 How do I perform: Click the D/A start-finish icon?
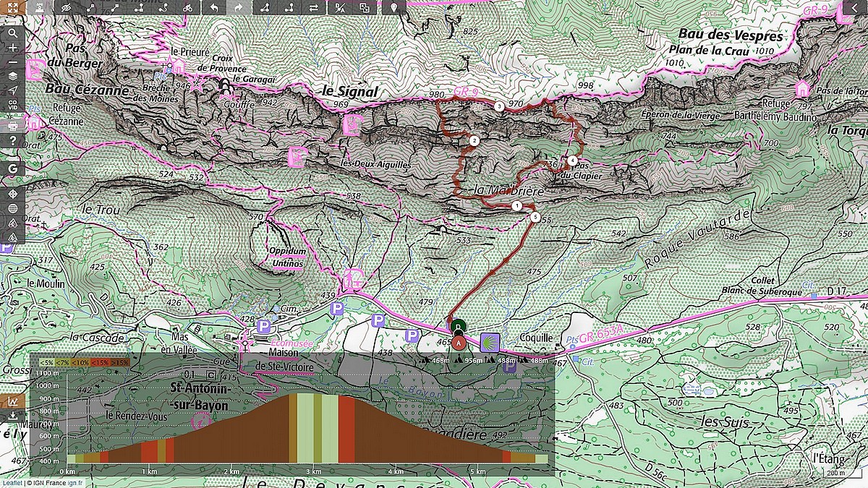click(339, 8)
